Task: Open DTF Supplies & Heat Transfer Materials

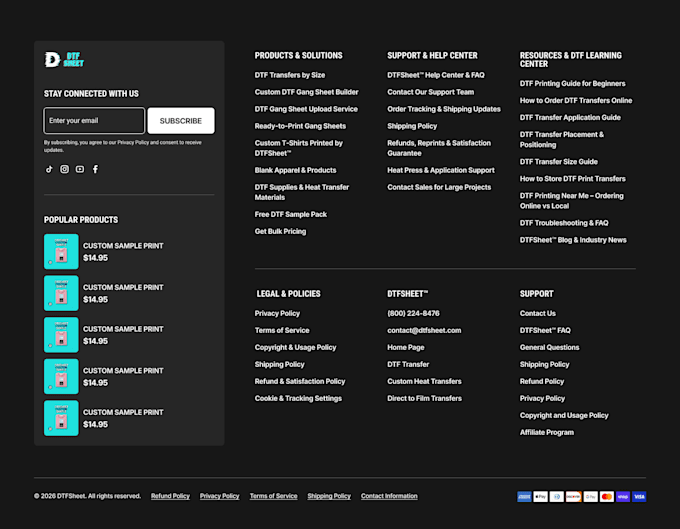Action: 302,192
